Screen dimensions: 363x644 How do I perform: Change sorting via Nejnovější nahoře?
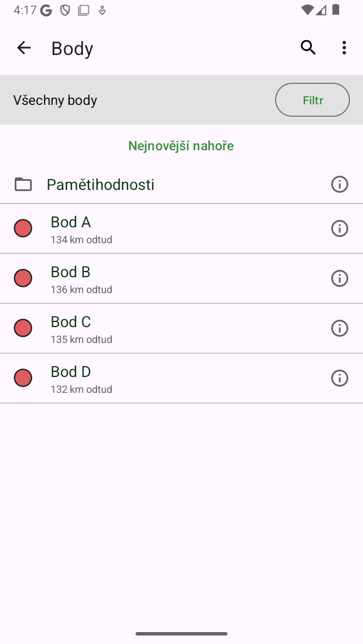point(181,146)
